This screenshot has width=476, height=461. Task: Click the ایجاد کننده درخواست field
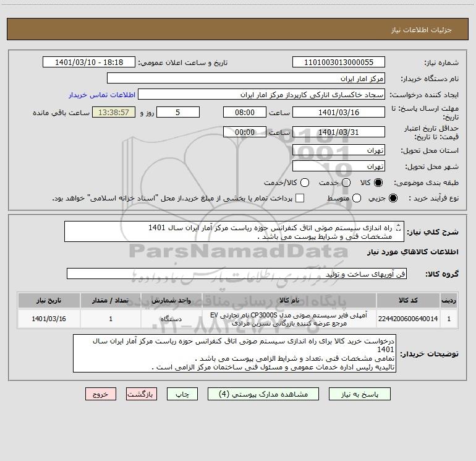(x=261, y=95)
